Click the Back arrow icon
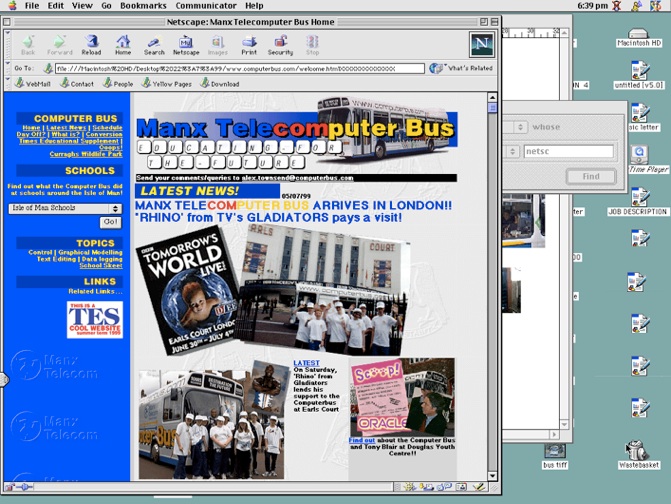671x504 pixels. click(x=28, y=44)
